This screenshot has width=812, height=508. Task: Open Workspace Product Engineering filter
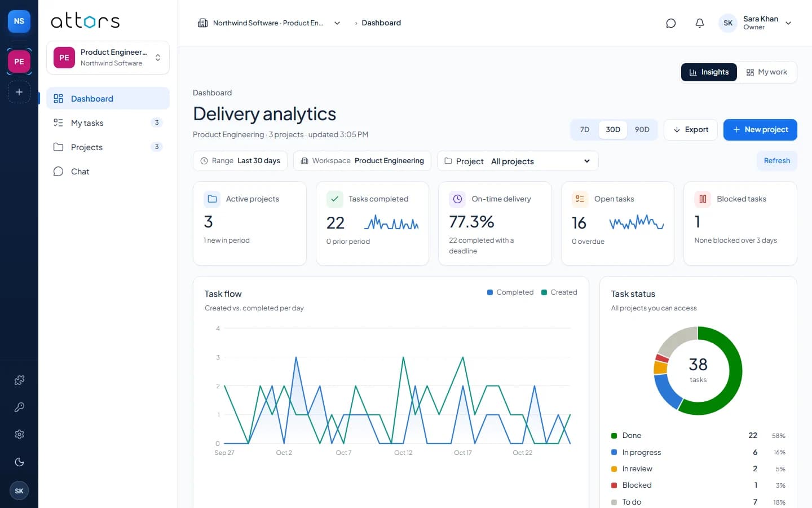(362, 161)
